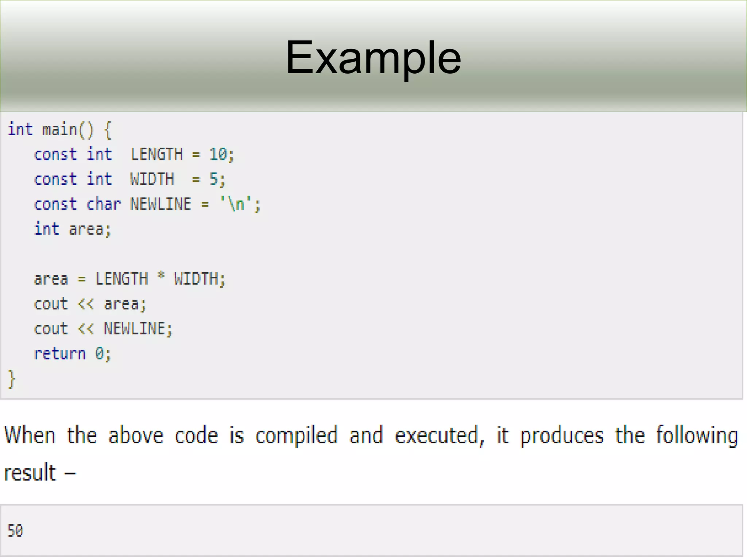Click the '\n' character literal
The width and height of the screenshot is (747, 560).
(x=236, y=204)
